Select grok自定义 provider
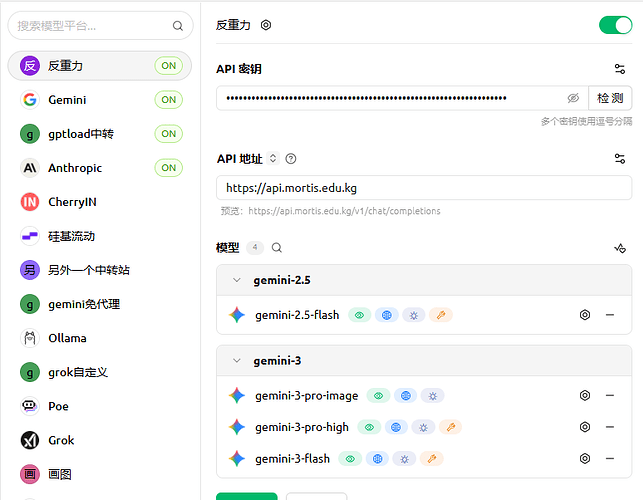 click(100, 372)
